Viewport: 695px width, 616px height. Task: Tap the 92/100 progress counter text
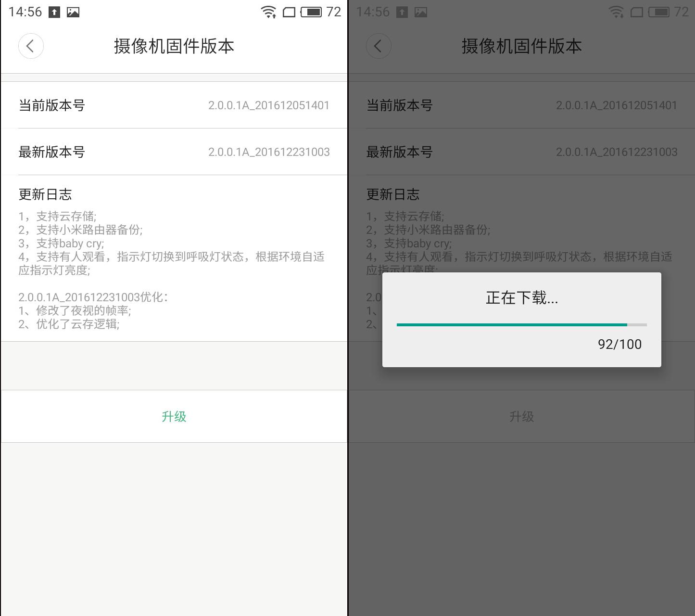point(619,344)
